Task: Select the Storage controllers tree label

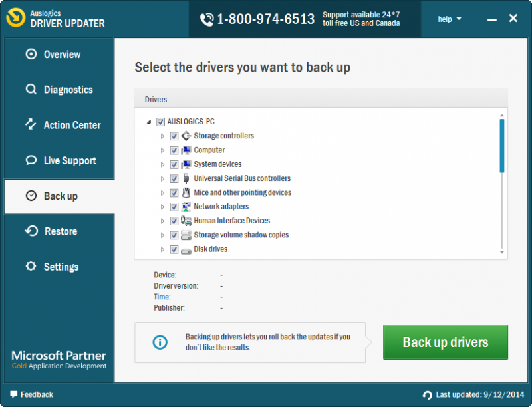Action: coord(223,136)
